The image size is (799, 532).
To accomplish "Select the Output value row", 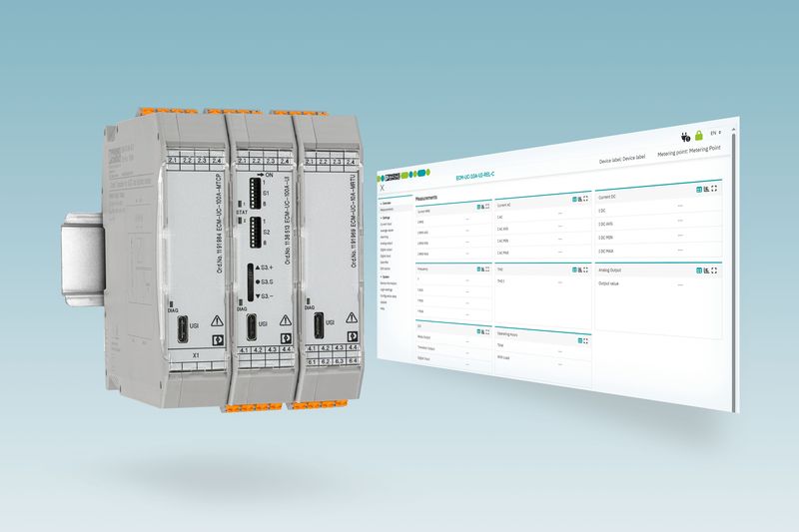I will [658, 284].
